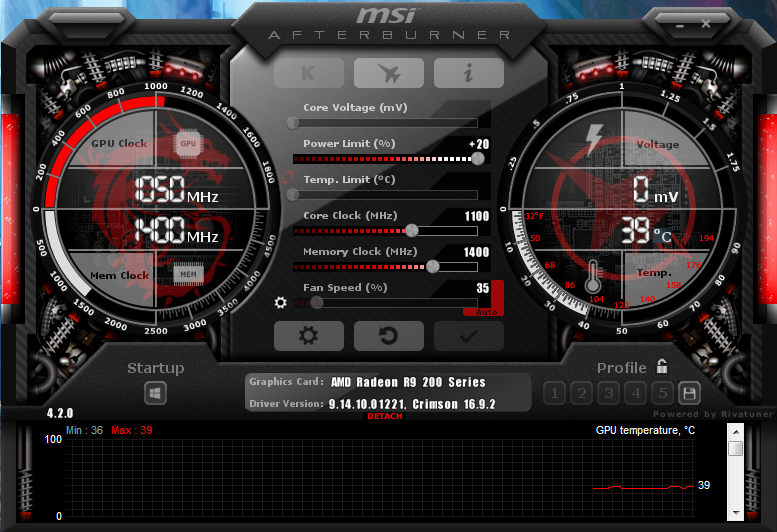The image size is (777, 532).
Task: Click the 1400 MHz mem clock readout
Action: pos(176,229)
